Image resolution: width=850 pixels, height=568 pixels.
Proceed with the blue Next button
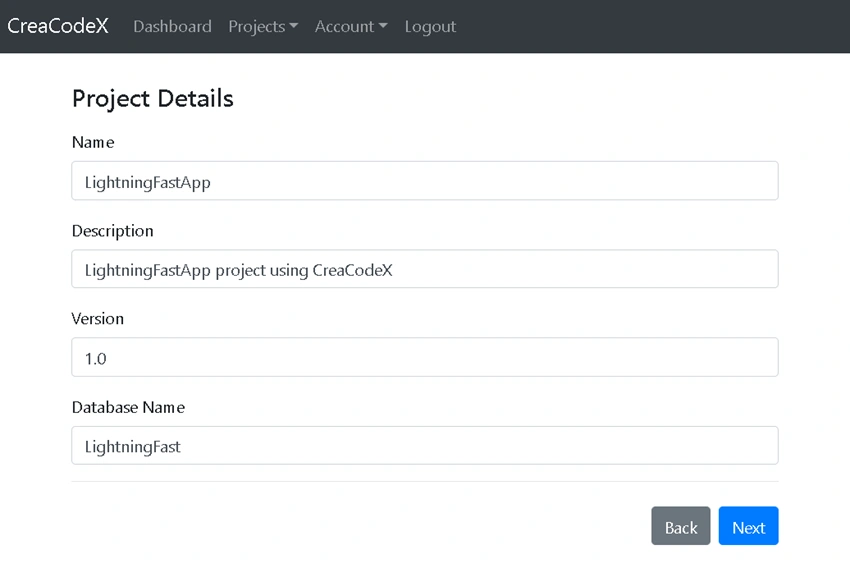[749, 526]
